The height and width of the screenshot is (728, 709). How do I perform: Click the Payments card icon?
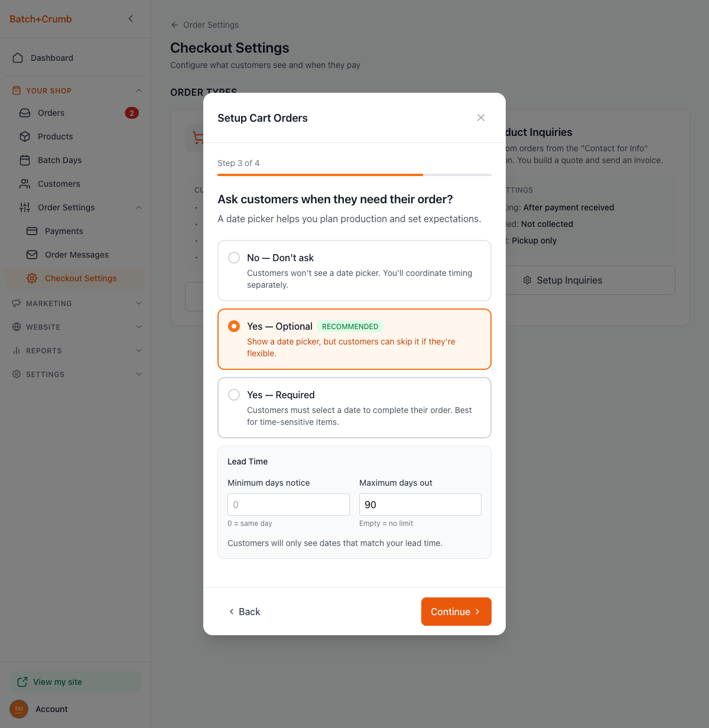click(x=32, y=231)
